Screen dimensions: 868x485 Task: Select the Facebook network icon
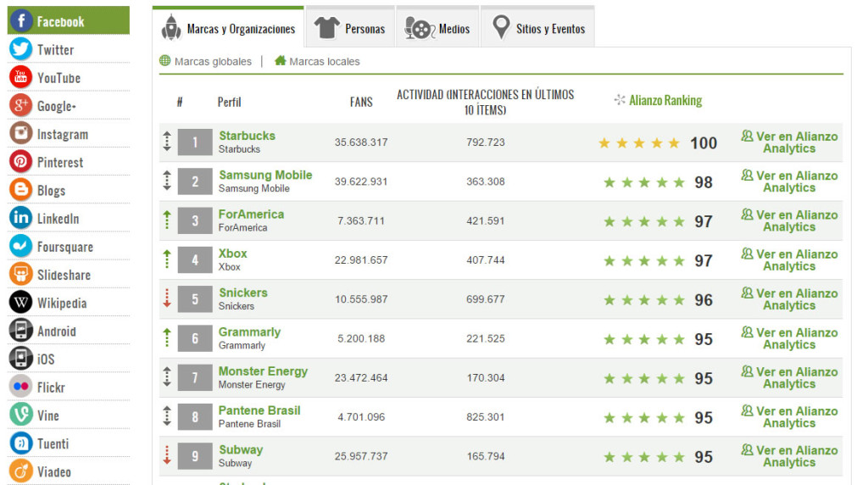click(20, 21)
